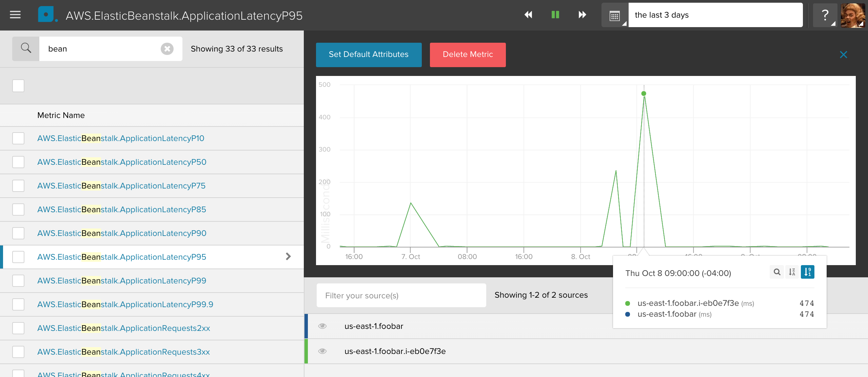Check the ApplicationRequests2xx checkbox

click(18, 328)
